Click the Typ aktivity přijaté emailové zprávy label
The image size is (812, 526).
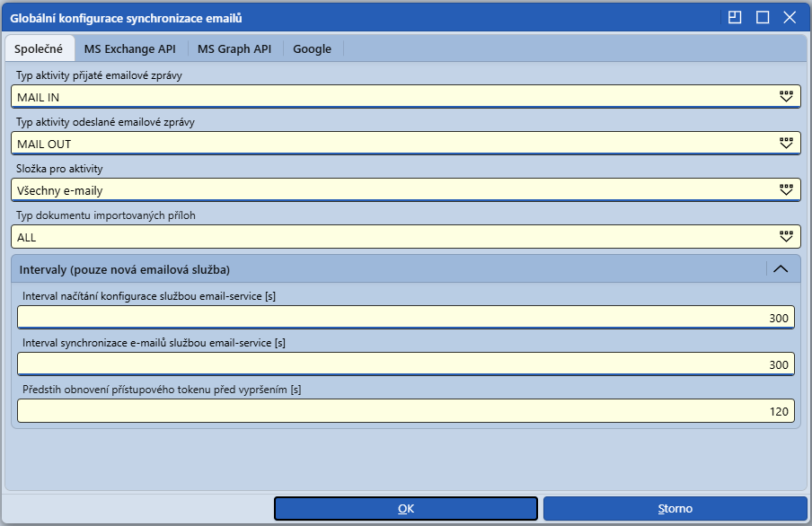point(99,75)
